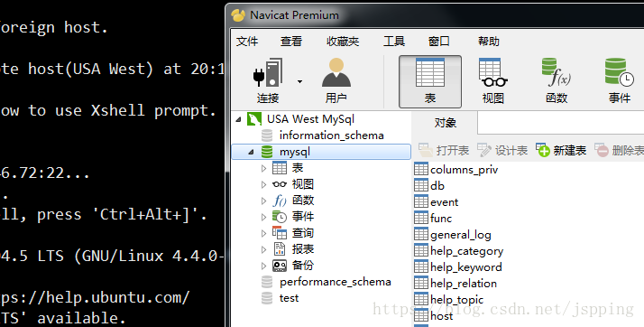Select the host table
The image size is (644, 327).
coord(442,316)
